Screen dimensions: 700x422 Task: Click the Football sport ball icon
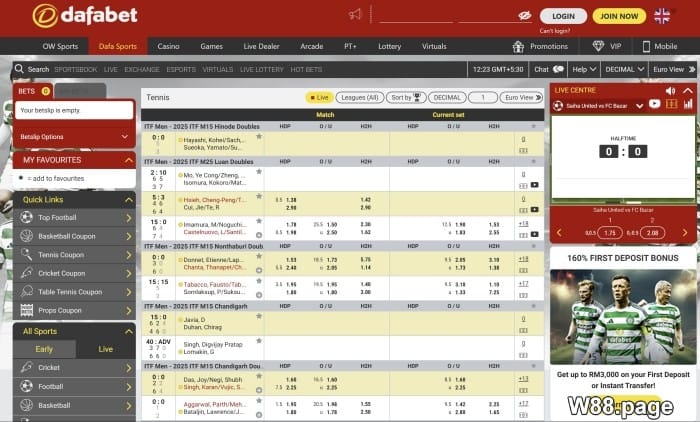pos(26,386)
